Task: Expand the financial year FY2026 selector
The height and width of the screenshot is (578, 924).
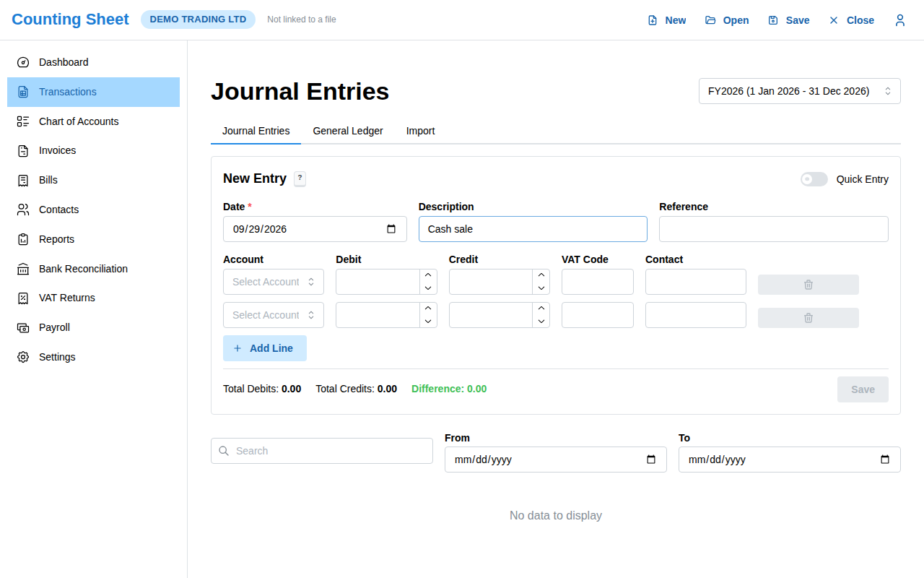Action: pos(799,91)
